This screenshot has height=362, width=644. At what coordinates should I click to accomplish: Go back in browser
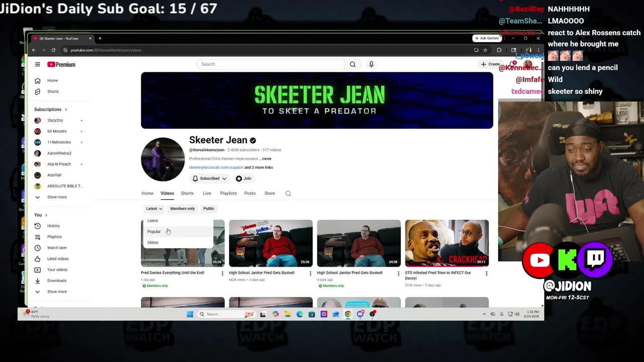(34, 50)
